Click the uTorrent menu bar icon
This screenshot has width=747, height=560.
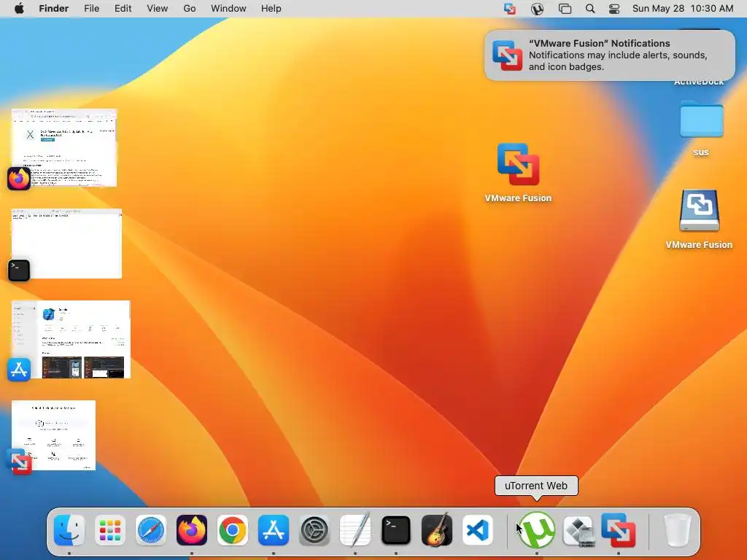point(538,9)
